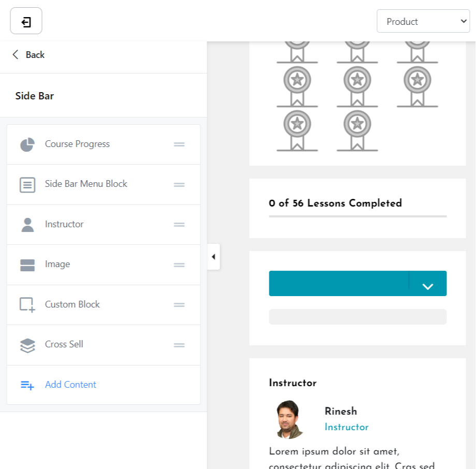Screen dimensions: 476x469
Task: Click the exit editor icon button
Action: (x=26, y=21)
